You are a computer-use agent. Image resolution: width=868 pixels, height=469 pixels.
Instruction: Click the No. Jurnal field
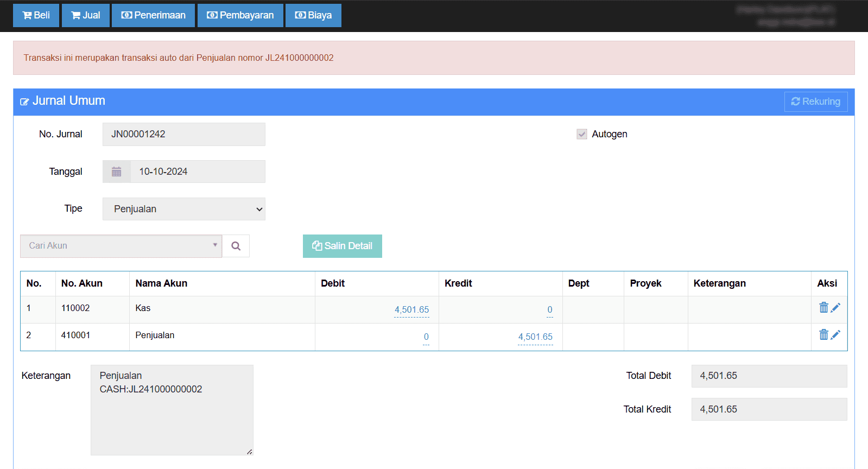[x=184, y=134]
